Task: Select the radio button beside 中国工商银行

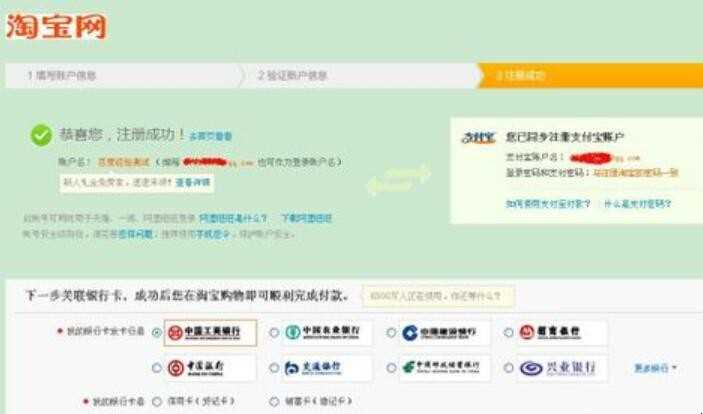Action: click(x=156, y=332)
